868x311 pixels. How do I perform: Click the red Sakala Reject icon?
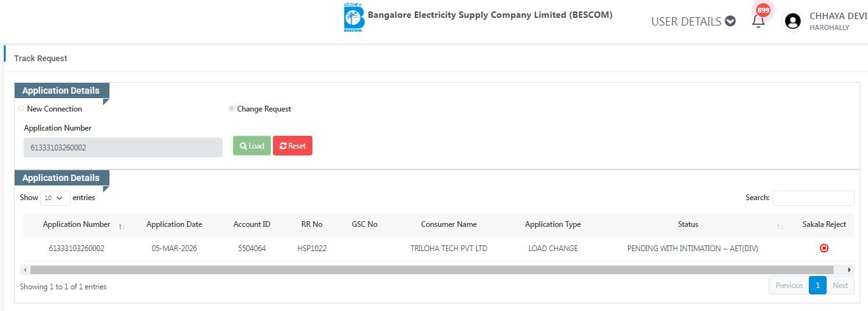823,249
